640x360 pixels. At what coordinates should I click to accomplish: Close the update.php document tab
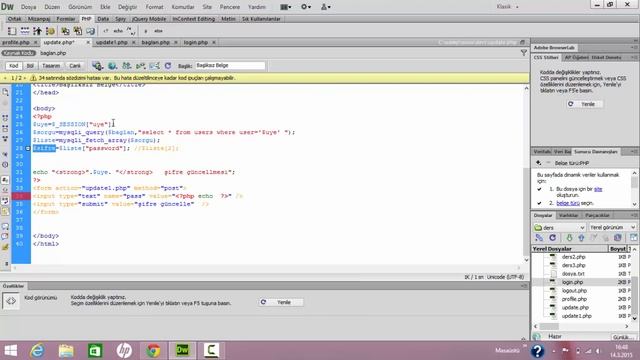pyautogui.click(x=88, y=42)
